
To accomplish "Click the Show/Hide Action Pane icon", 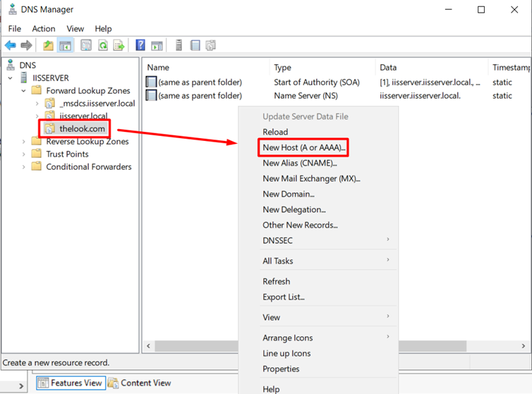I will (157, 45).
